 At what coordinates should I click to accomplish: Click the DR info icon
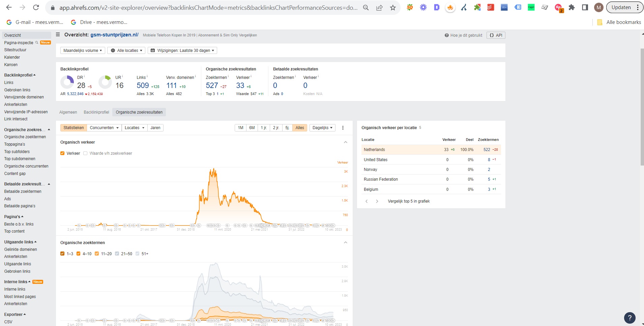pyautogui.click(x=84, y=76)
